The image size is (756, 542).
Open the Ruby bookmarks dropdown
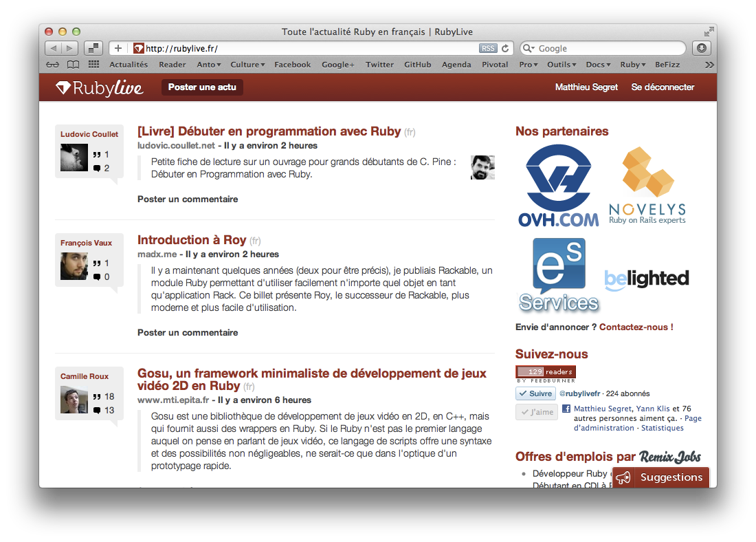coord(632,64)
